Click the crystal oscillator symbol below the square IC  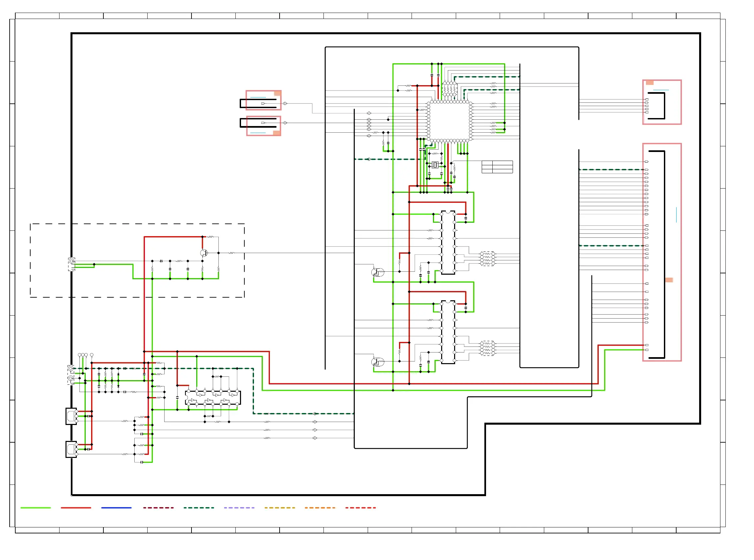(435, 165)
